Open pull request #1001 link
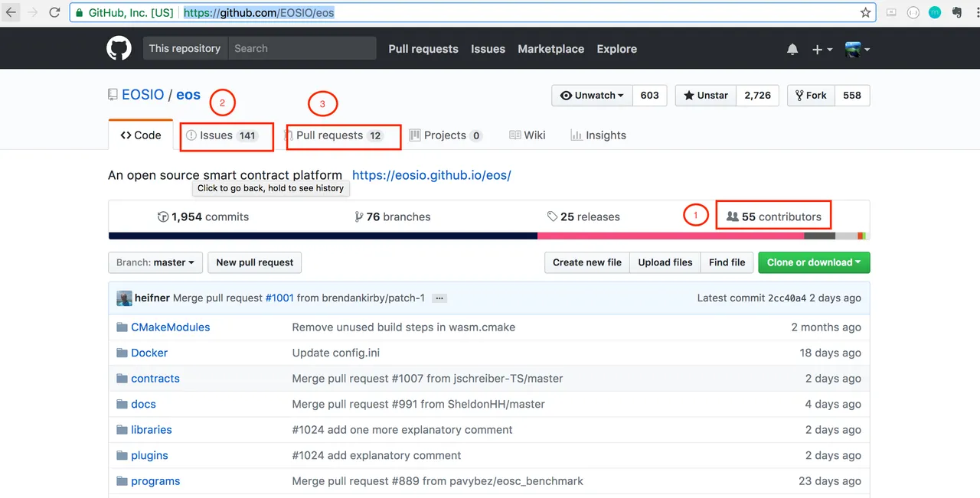 [x=279, y=298]
